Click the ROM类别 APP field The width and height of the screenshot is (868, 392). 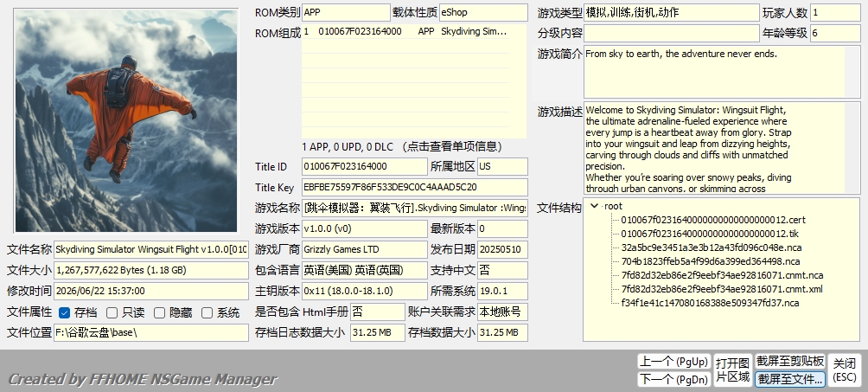click(346, 12)
